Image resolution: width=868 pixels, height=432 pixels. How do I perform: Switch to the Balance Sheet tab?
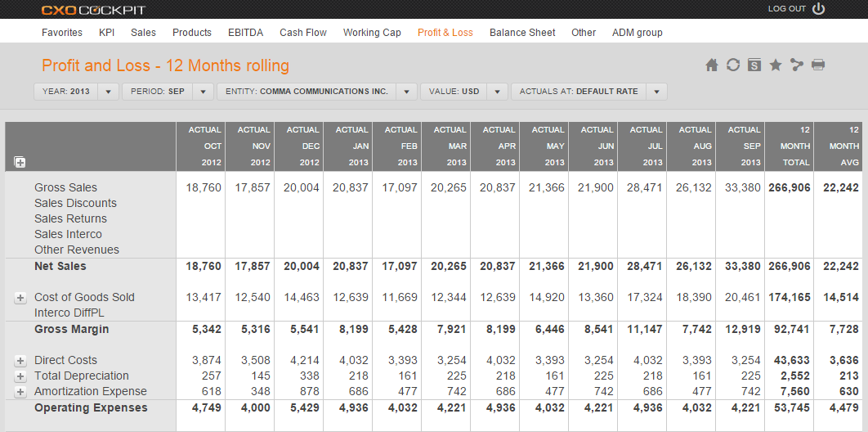tap(522, 33)
